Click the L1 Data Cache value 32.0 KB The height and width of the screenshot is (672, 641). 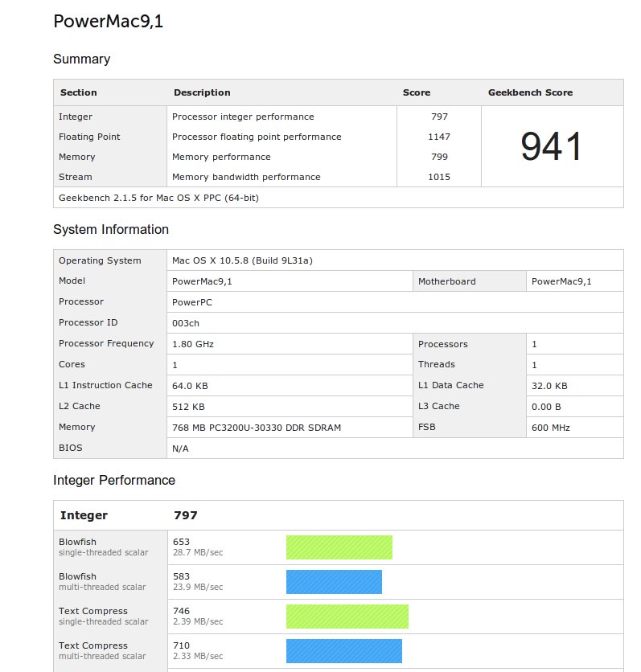[549, 386]
